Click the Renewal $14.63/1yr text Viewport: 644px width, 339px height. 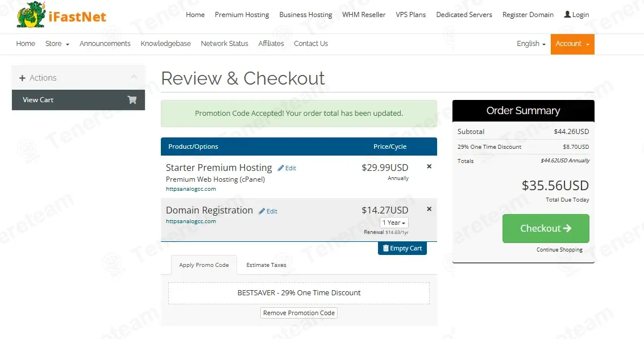pyautogui.click(x=386, y=232)
